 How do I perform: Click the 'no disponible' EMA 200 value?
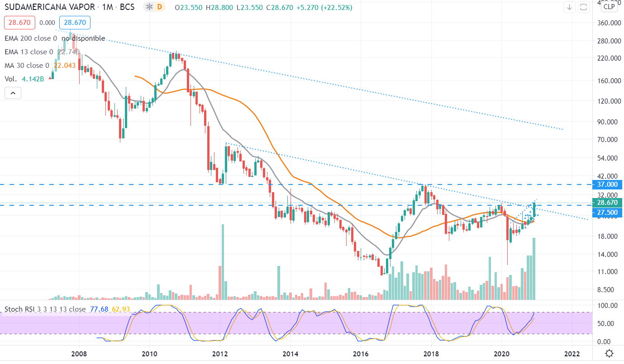pyautogui.click(x=84, y=38)
